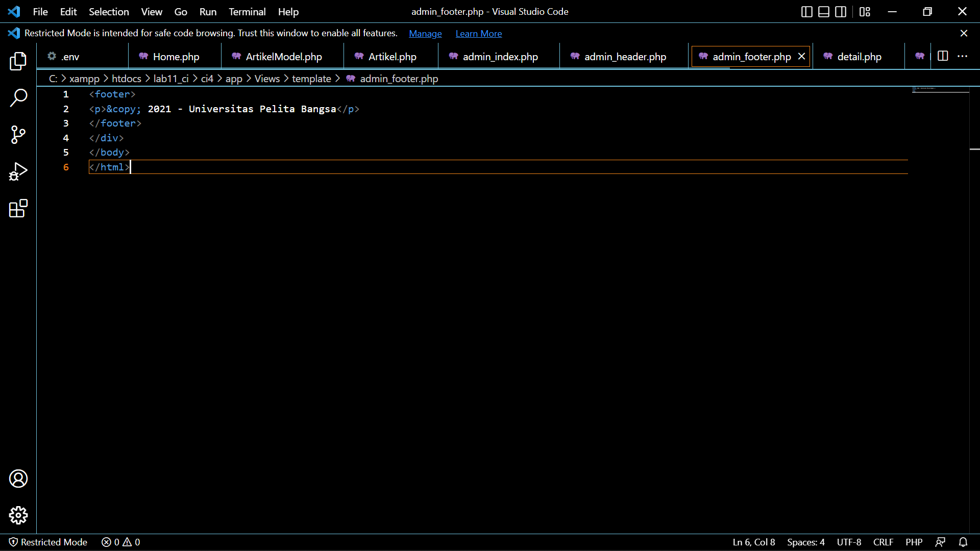Click the notifications bell in status bar
The height and width of the screenshot is (551, 980).
(963, 542)
